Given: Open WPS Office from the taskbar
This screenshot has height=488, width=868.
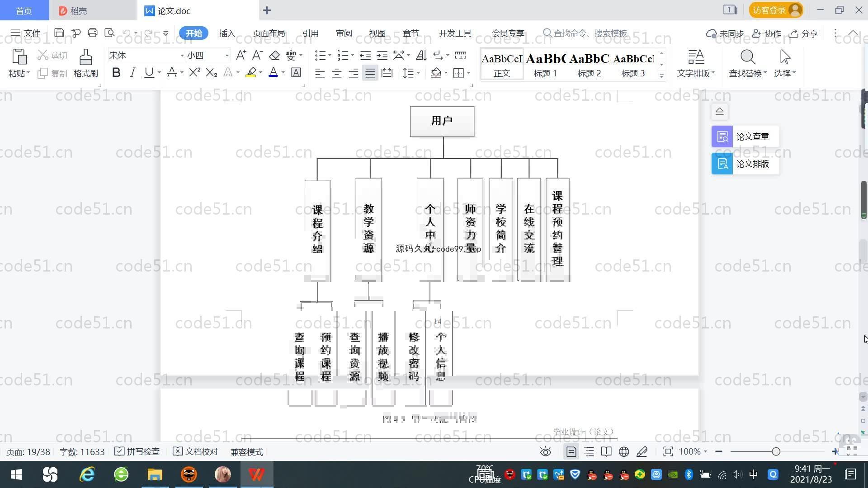Looking at the screenshot, I should point(256,474).
